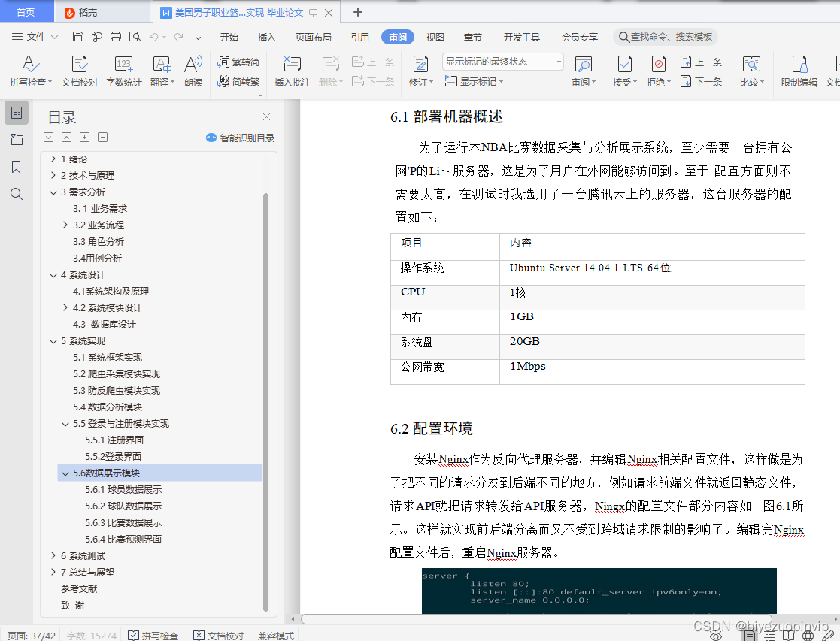Open the 显示标记 dropdown

[x=475, y=81]
